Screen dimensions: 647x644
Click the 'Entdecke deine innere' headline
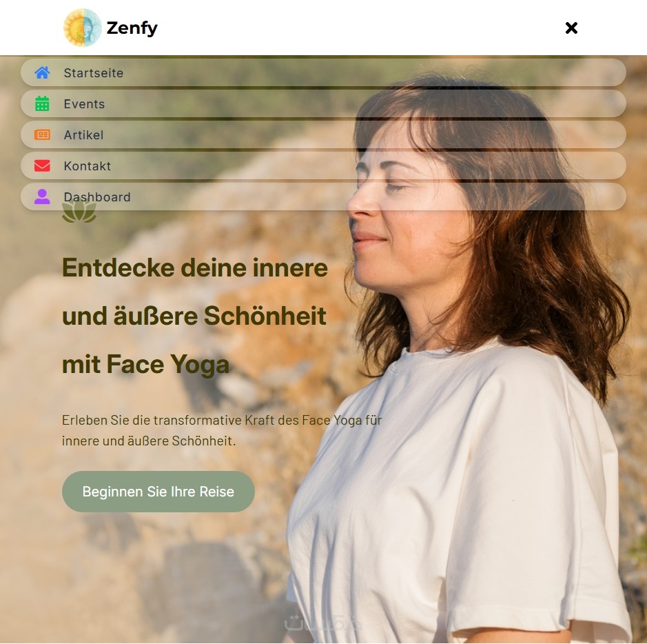click(x=195, y=268)
